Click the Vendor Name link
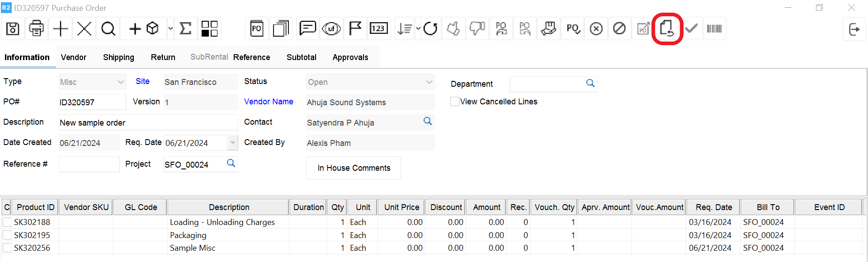The image size is (868, 262). tap(269, 102)
